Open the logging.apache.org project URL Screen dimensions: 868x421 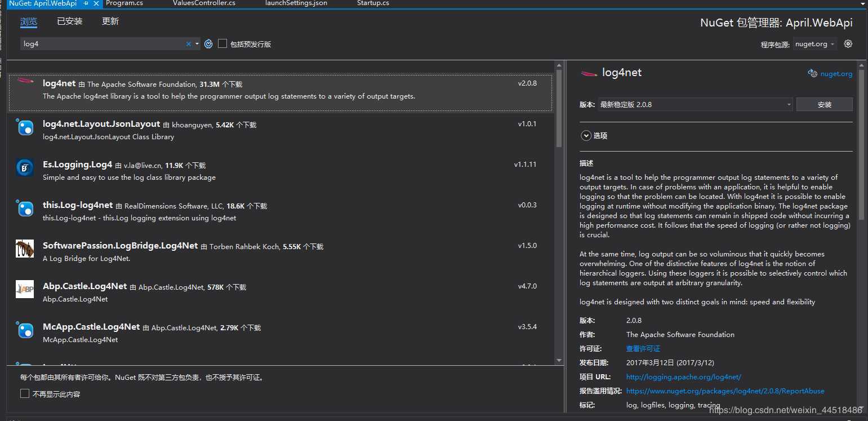point(684,377)
